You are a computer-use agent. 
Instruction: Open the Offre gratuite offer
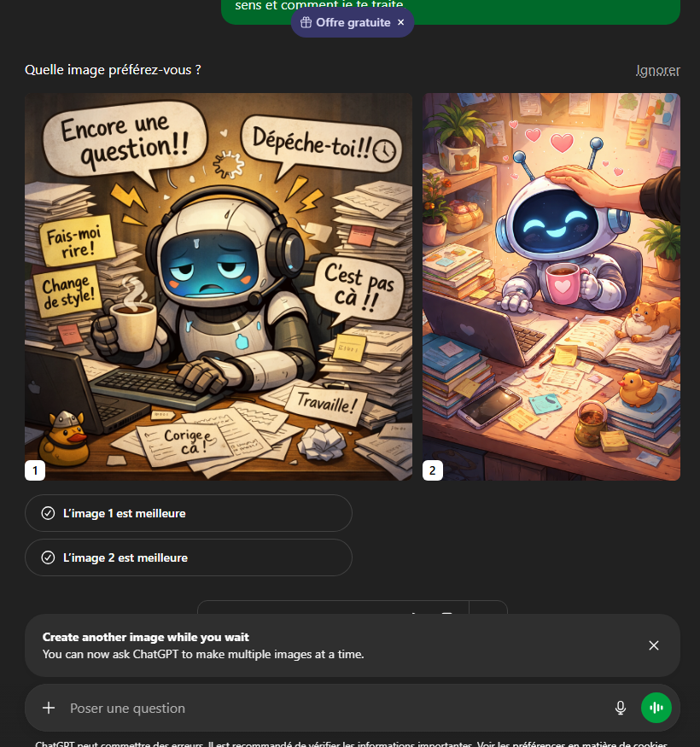353,22
